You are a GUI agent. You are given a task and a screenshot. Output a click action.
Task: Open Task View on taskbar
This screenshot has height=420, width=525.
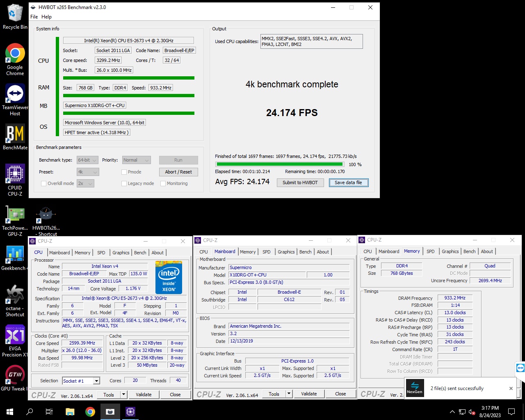[x=49, y=412]
